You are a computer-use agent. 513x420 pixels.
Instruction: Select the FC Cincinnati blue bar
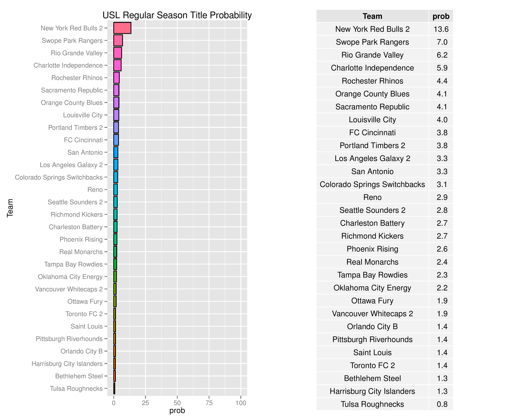pos(116,140)
